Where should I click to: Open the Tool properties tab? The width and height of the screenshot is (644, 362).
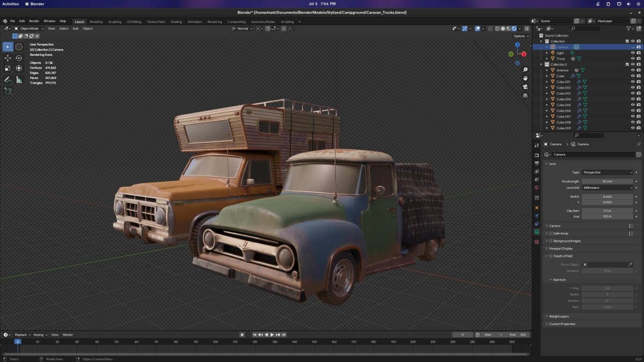point(537,145)
